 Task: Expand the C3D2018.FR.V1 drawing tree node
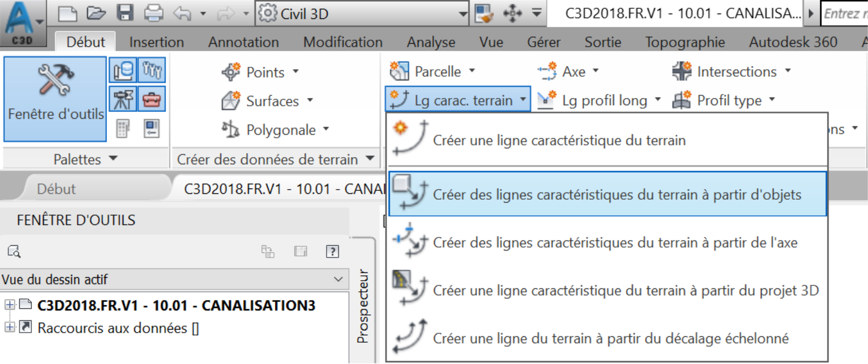[x=9, y=305]
